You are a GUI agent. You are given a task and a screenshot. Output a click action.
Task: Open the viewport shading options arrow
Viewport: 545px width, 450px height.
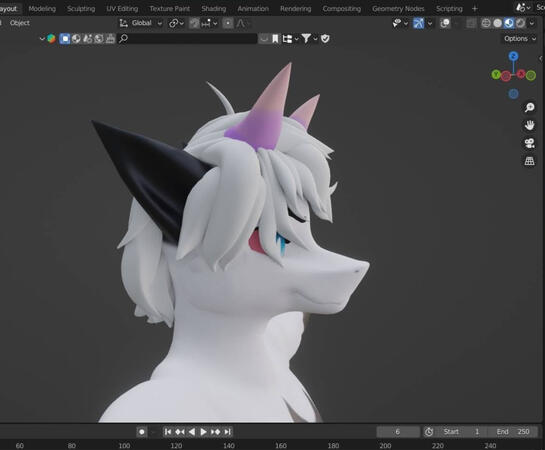click(x=532, y=23)
